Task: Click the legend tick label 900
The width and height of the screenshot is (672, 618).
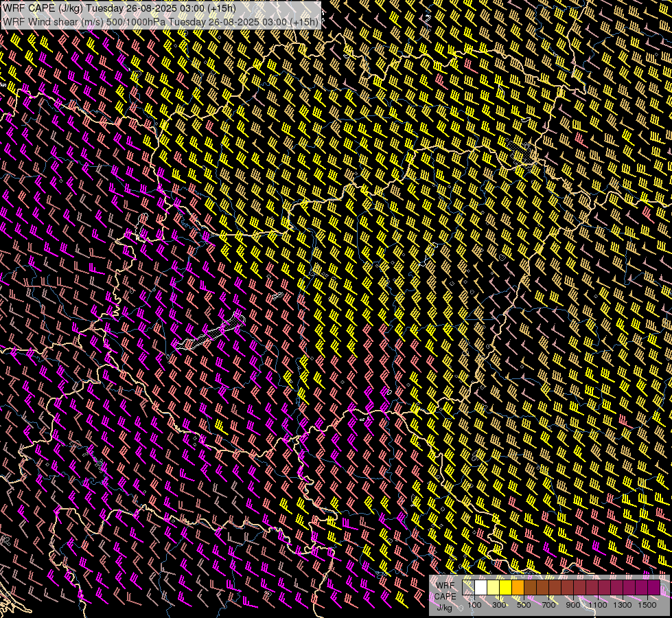Action: 573,605
